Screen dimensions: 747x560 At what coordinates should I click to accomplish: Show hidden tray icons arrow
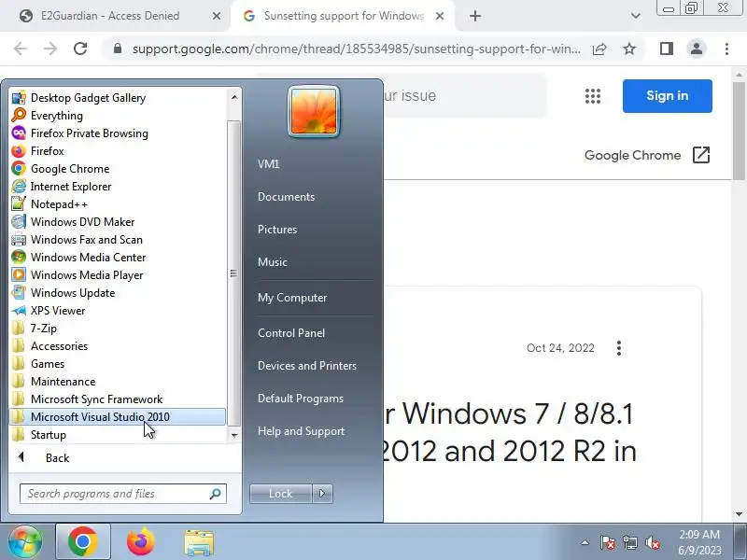coord(585,542)
